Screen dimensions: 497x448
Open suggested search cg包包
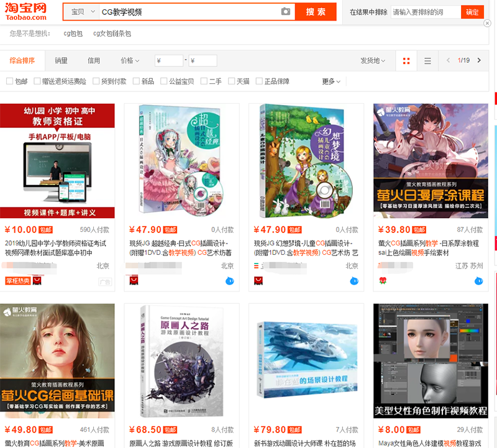coord(73,34)
